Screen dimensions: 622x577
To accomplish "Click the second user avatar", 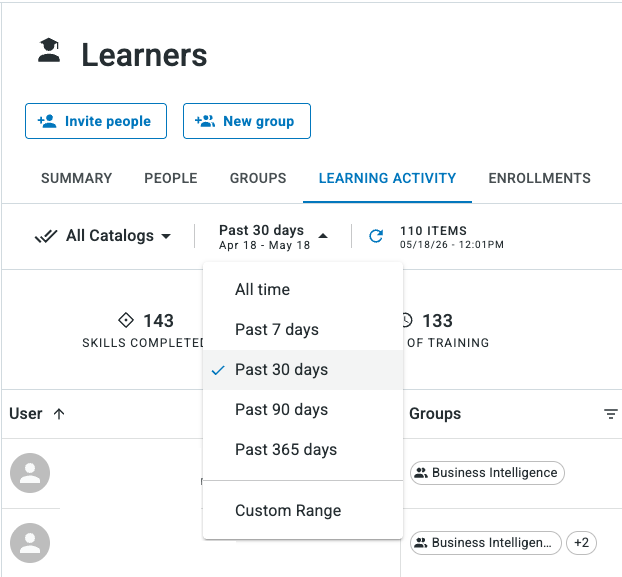I will coord(30,543).
